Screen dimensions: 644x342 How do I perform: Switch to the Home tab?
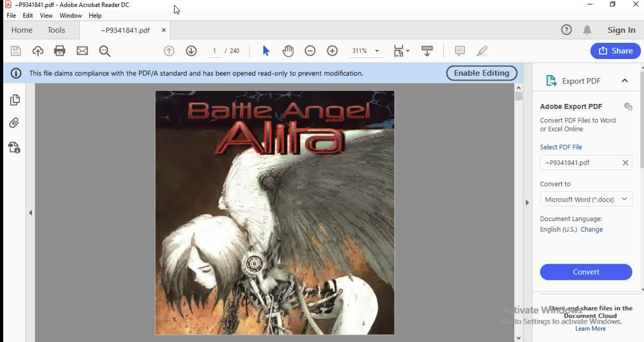point(22,30)
